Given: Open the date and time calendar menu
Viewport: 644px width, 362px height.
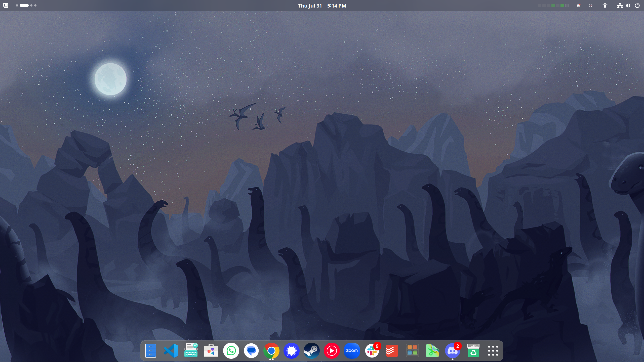Looking at the screenshot, I should tap(322, 6).
